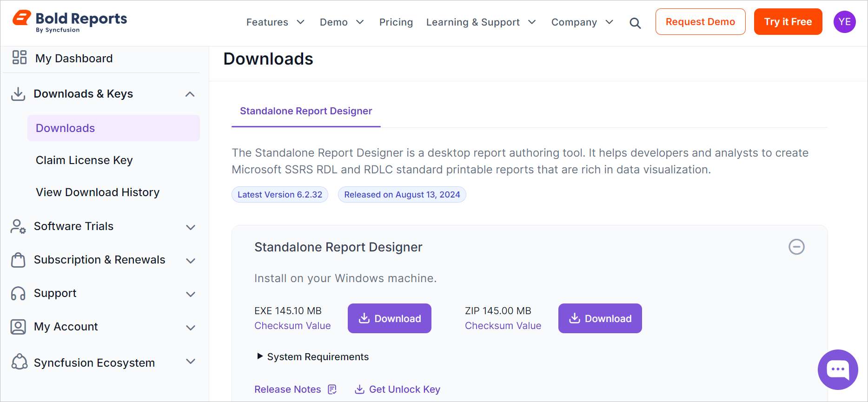This screenshot has width=868, height=402.
Task: Open the YE user avatar menu
Action: pos(844,22)
